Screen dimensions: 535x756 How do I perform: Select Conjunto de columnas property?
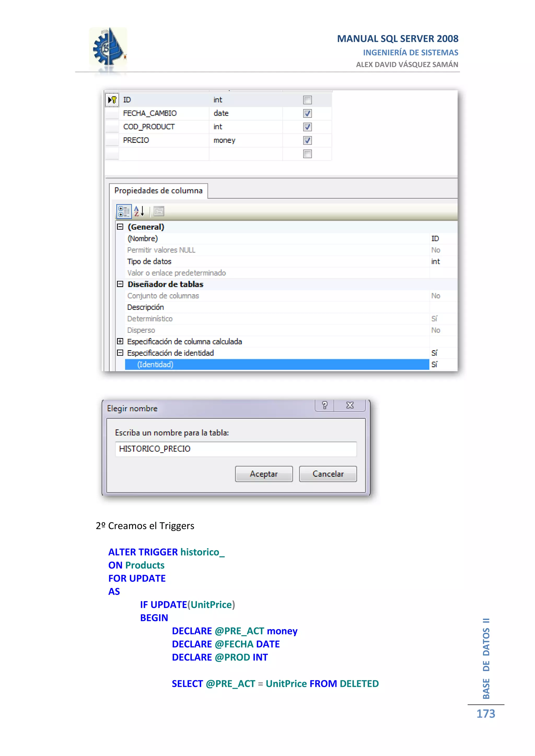coord(291,296)
